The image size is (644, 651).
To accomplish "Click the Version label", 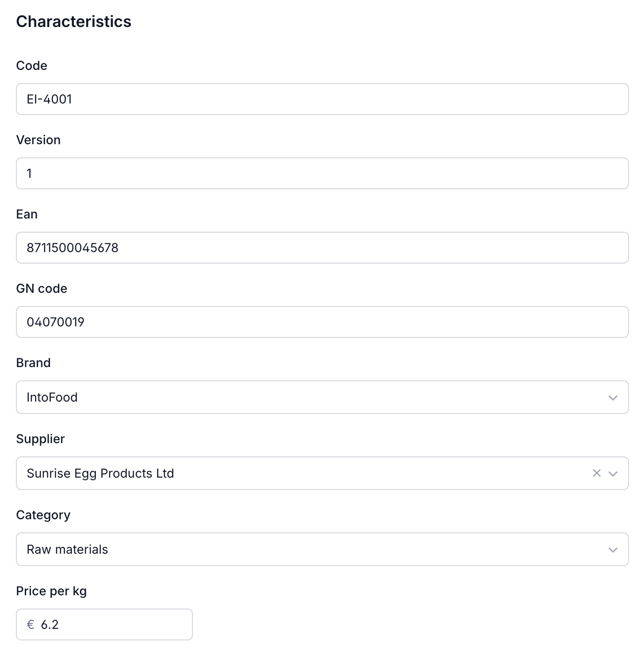I will pyautogui.click(x=38, y=140).
